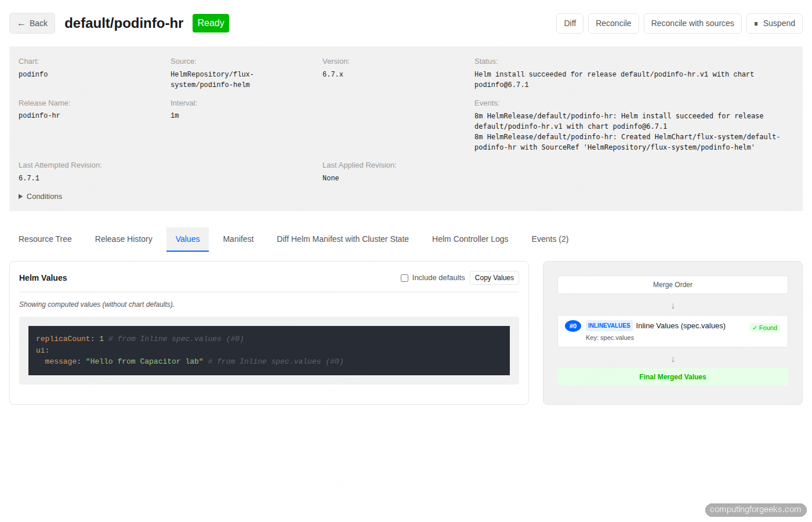The height and width of the screenshot is (522, 812).
Task: Show the Events (2) tab
Action: click(550, 239)
